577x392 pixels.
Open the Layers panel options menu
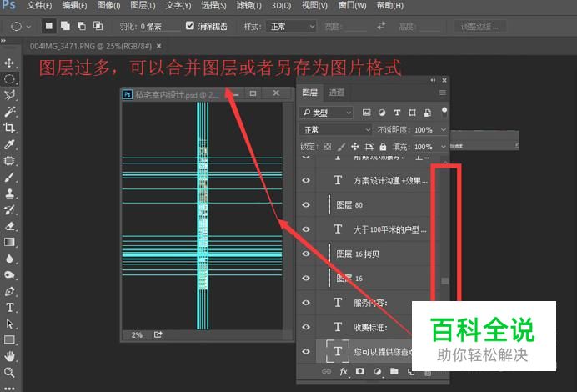coord(443,93)
